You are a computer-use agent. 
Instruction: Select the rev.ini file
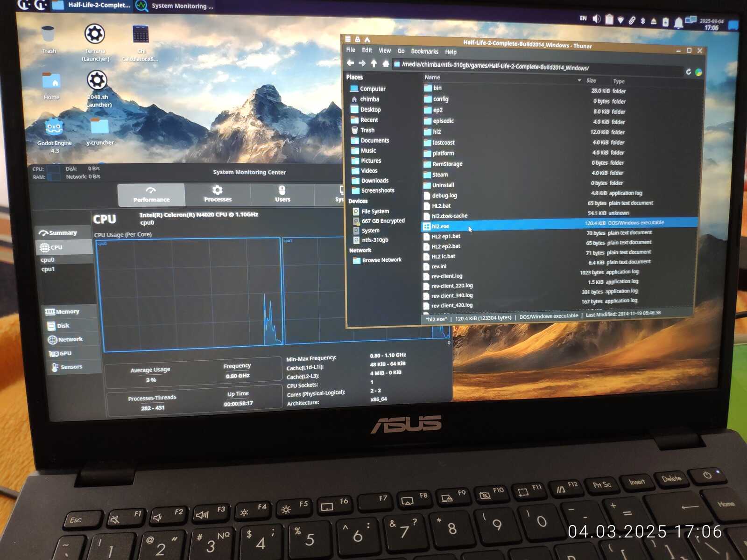point(439,266)
